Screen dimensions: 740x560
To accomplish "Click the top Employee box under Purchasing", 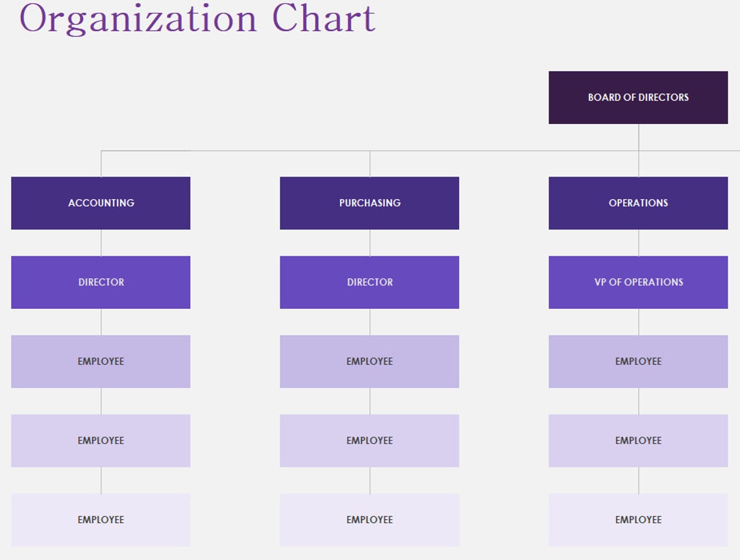I will (369, 361).
